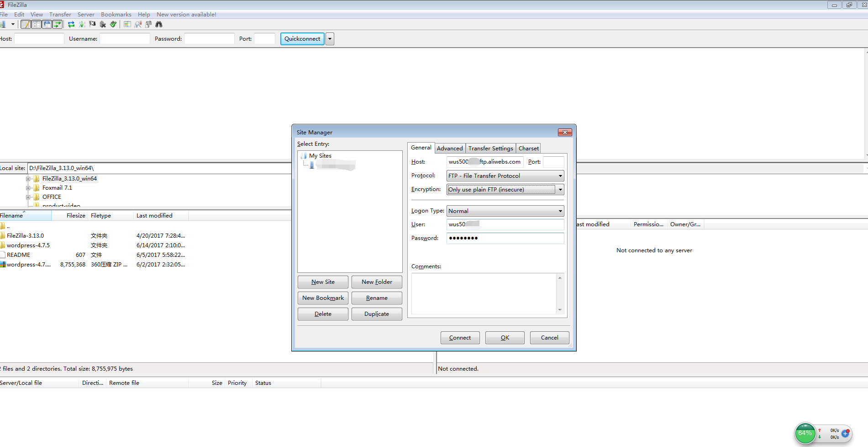Open the Quickconnect history dropdown arrow
Screen dimensions: 868x447
(330, 39)
